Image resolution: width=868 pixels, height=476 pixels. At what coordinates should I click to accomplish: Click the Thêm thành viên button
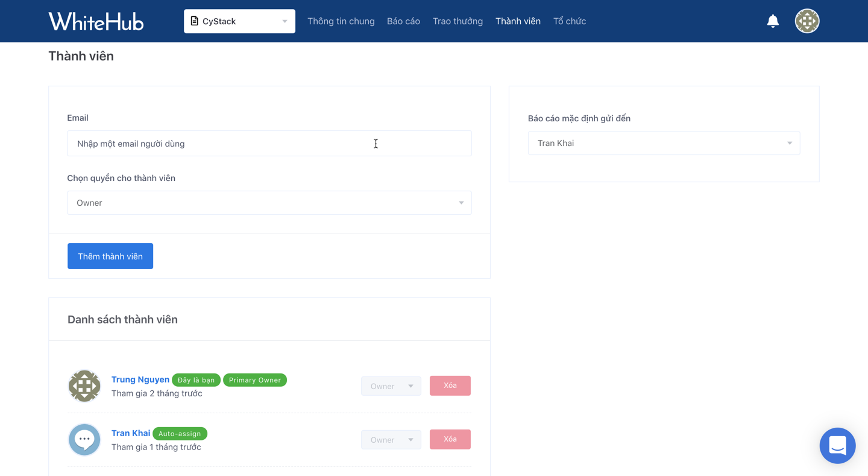pos(110,256)
